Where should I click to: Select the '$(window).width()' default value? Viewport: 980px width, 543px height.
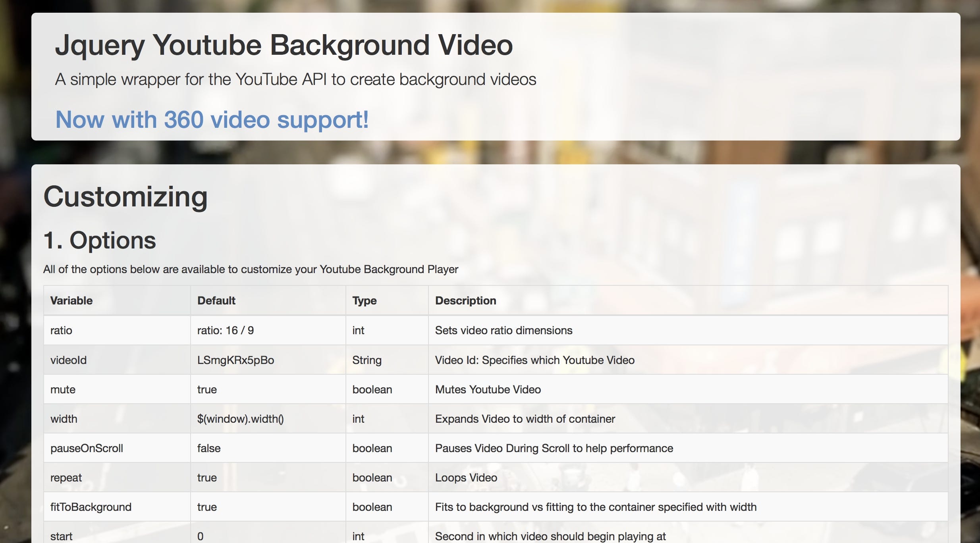[240, 419]
